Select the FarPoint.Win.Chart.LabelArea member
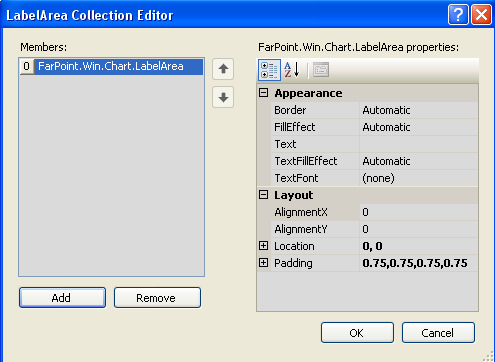495x362 pixels. click(111, 66)
